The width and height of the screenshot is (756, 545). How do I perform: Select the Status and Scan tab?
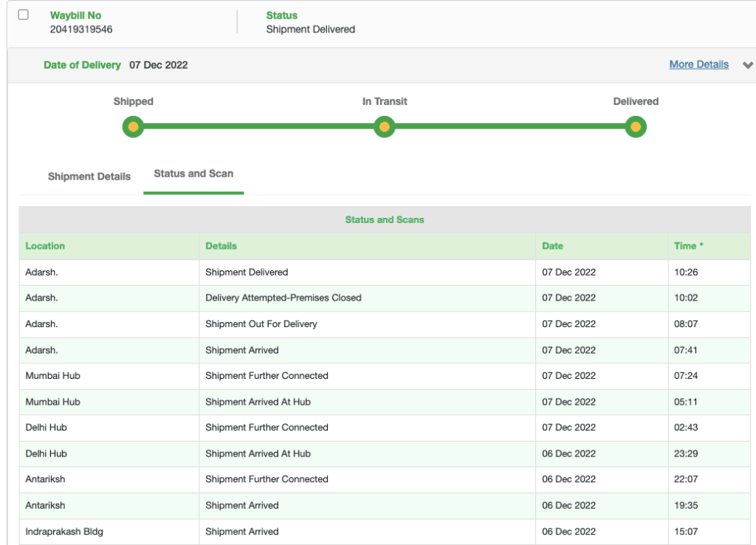click(x=193, y=174)
